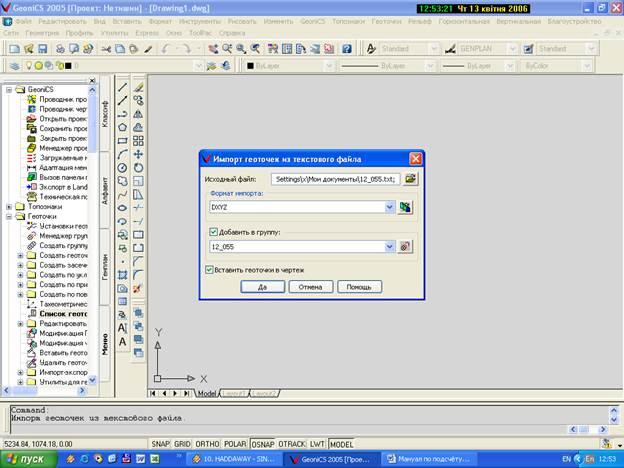Select the Array modify tool
Viewport: 624px width, 468px height.
pos(138,141)
